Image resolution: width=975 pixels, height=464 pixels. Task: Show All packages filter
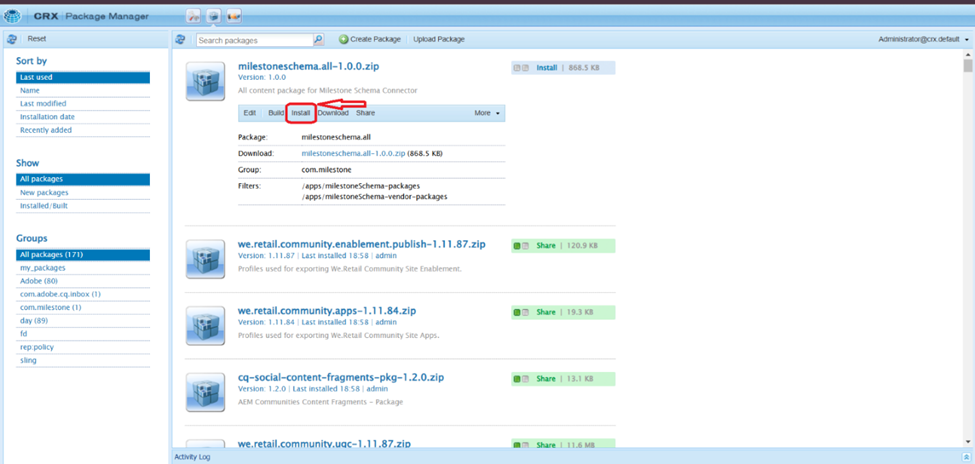click(83, 179)
